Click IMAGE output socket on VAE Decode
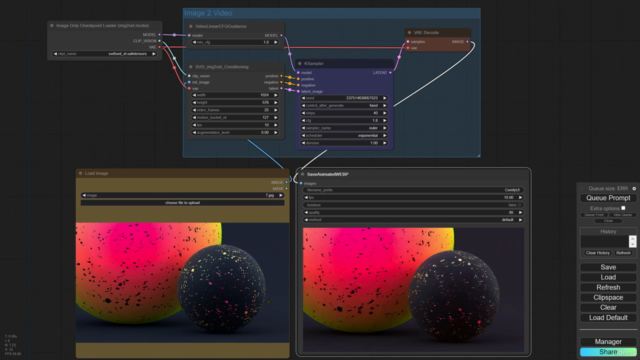 pyautogui.click(x=467, y=42)
